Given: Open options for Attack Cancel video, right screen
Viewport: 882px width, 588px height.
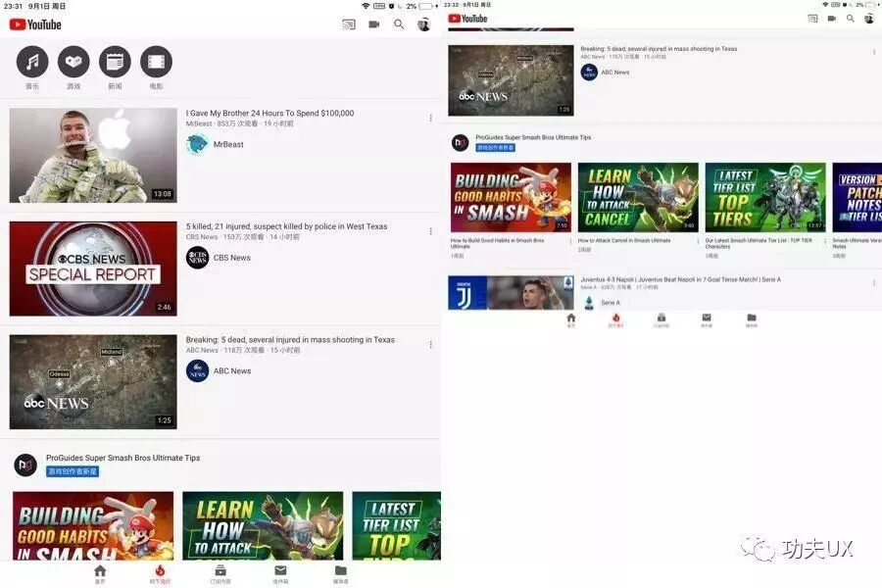Looking at the screenshot, I should coord(698,241).
